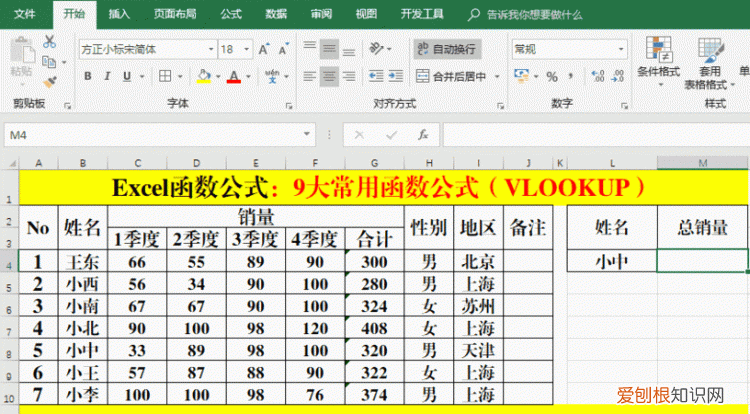Toggle center horizontal alignment
The height and width of the screenshot is (414, 750).
pyautogui.click(x=329, y=76)
